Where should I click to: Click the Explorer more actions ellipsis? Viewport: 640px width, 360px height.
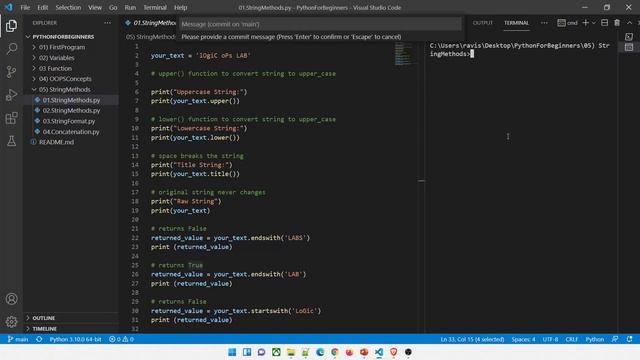(x=107, y=23)
